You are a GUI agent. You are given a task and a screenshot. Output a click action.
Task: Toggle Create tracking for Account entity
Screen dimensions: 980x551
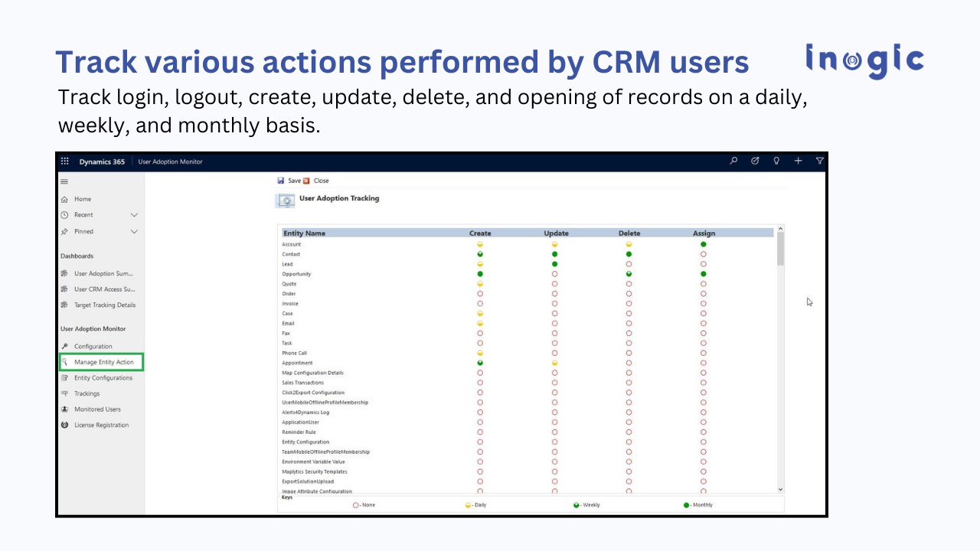[x=480, y=244]
